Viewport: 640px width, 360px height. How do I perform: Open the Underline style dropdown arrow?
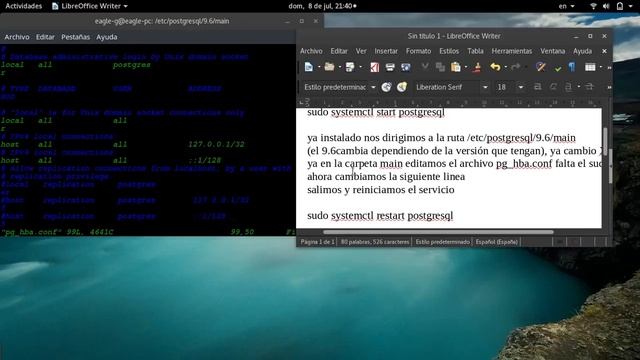[x=579, y=87]
